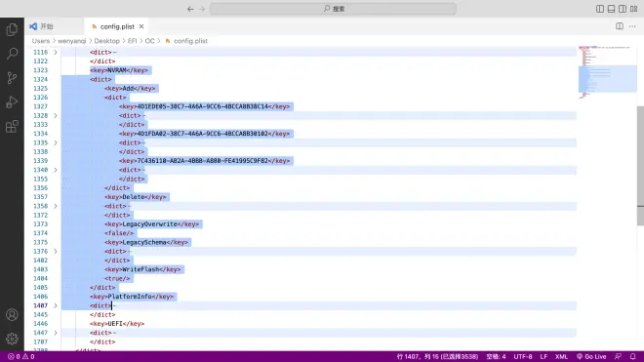The height and width of the screenshot is (362, 644).
Task: Click the 7C436110 GUID key line
Action: 205,161
